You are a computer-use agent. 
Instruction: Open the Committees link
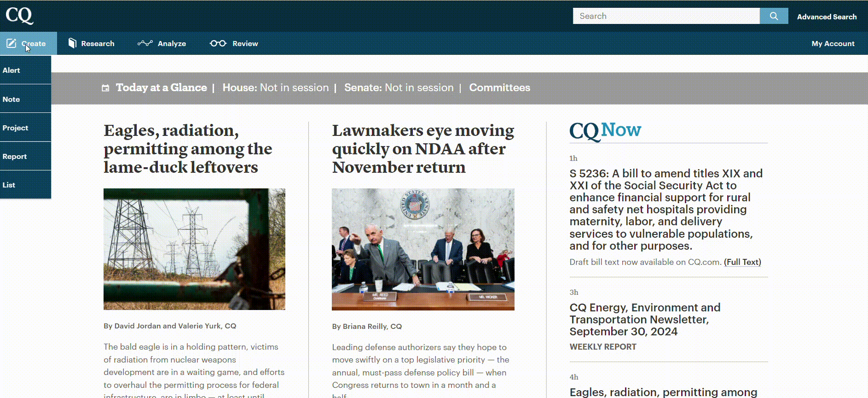(500, 88)
